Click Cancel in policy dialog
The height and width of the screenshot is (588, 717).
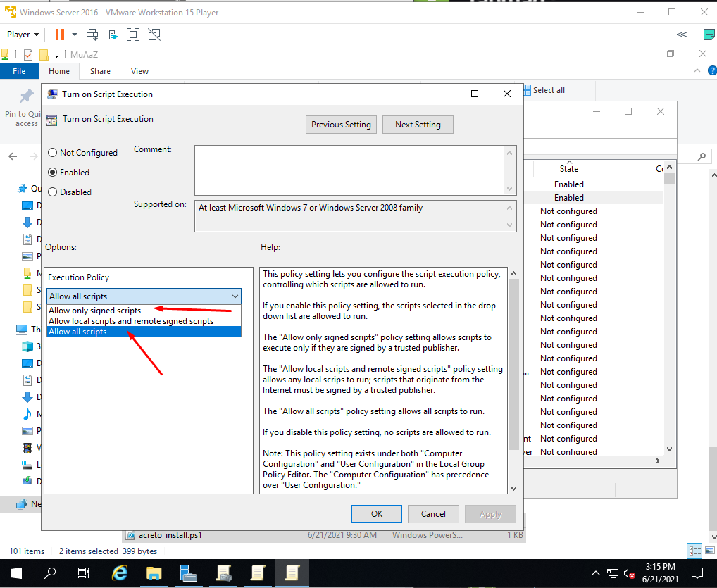[433, 514]
